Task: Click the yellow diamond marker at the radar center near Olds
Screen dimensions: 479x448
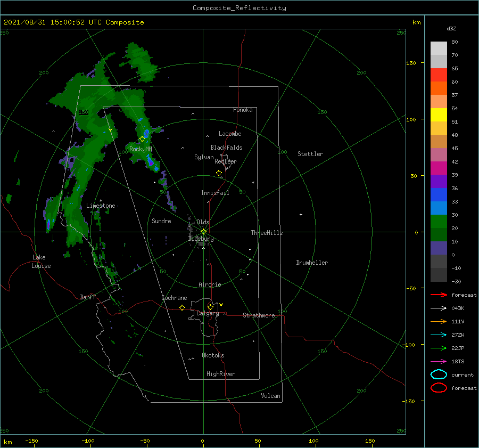Action: tap(203, 232)
